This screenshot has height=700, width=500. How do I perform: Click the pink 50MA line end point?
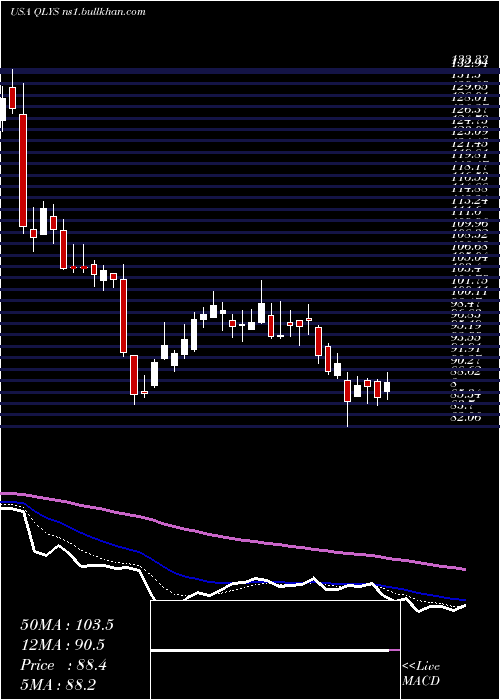click(x=465, y=569)
